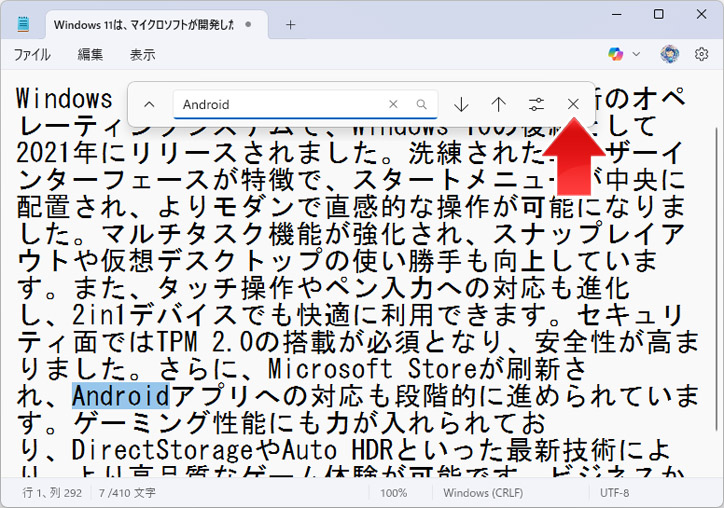This screenshot has width=724, height=508.
Task: Find next match with down arrow
Action: [461, 104]
